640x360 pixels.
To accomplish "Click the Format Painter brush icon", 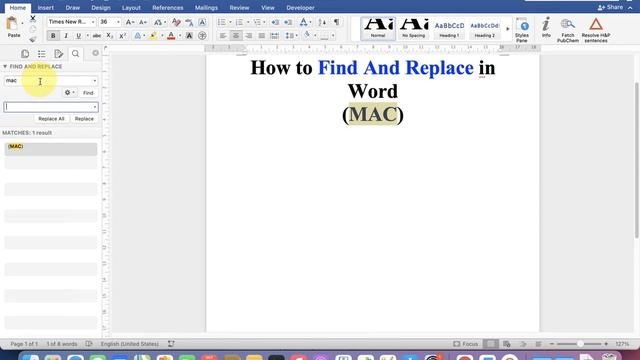I will [x=33, y=39].
